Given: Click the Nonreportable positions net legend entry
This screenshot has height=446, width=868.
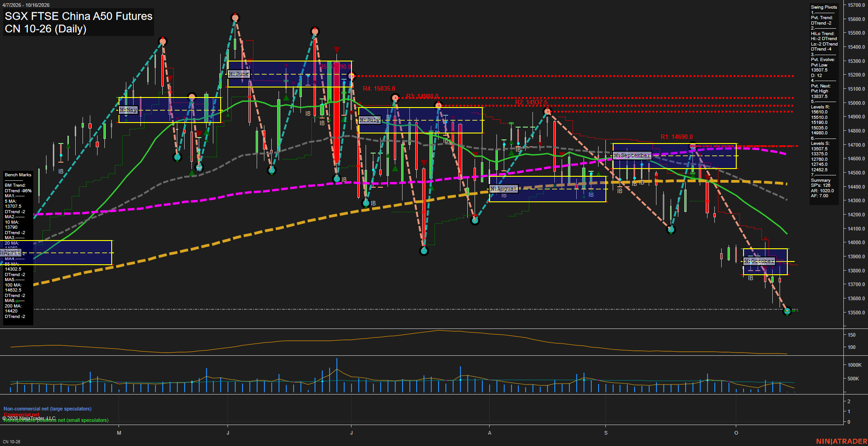Looking at the screenshot, I should click(56, 420).
